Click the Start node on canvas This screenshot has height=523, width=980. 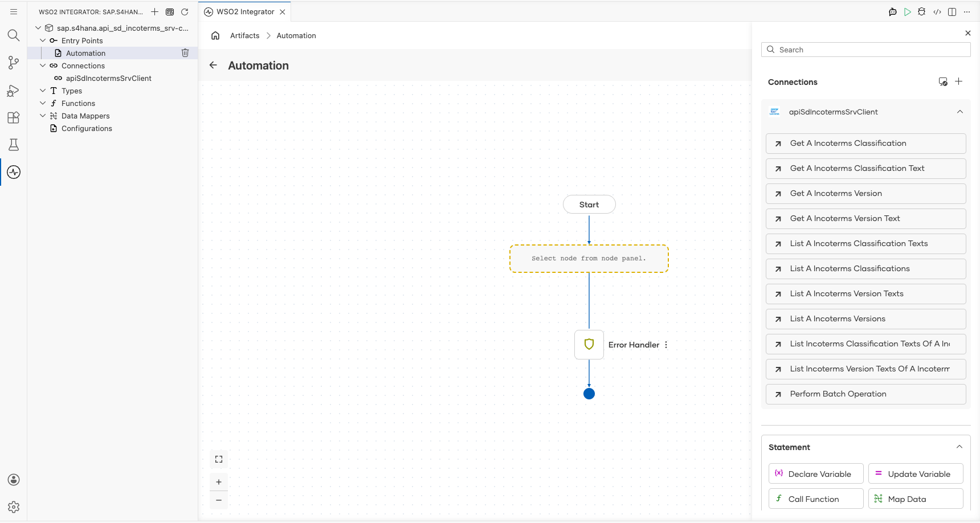(x=589, y=205)
